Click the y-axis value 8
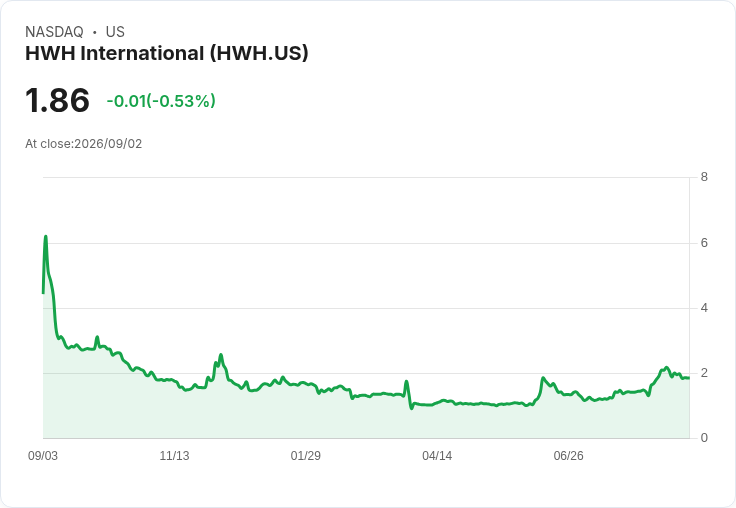 click(x=704, y=177)
